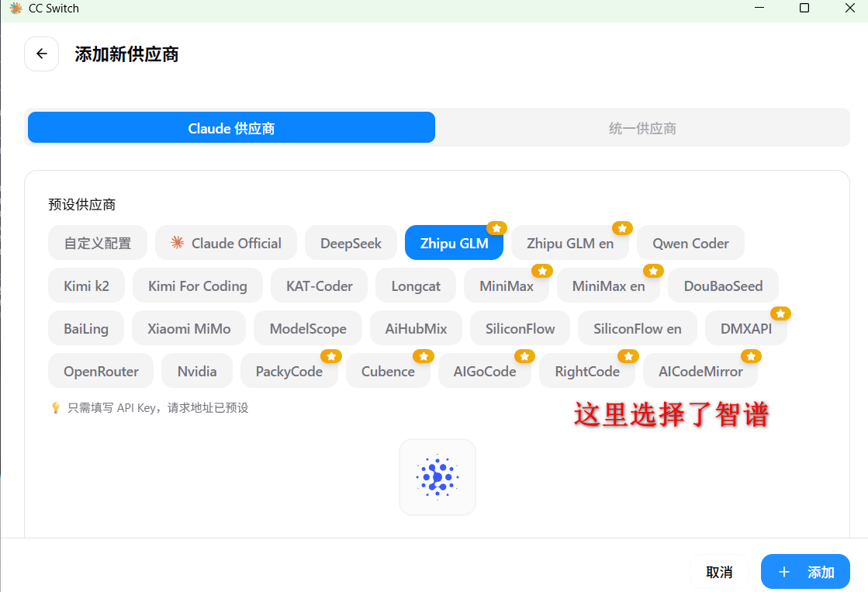Click the API Key hint text
868x592 pixels.
[x=157, y=408]
